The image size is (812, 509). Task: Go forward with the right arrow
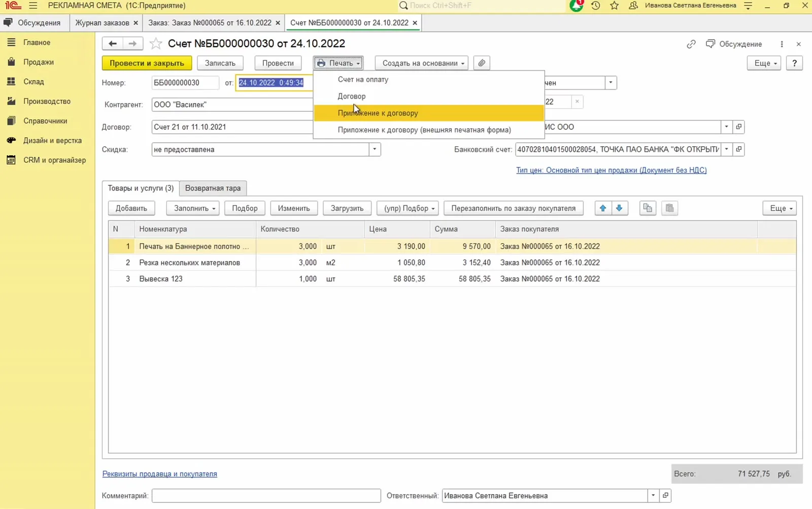(x=132, y=44)
